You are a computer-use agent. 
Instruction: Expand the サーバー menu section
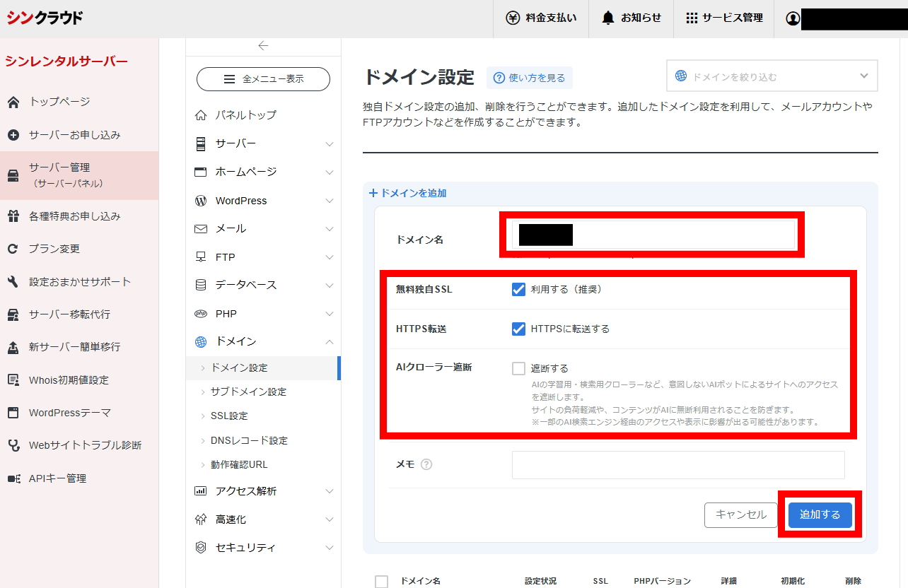pyautogui.click(x=264, y=143)
